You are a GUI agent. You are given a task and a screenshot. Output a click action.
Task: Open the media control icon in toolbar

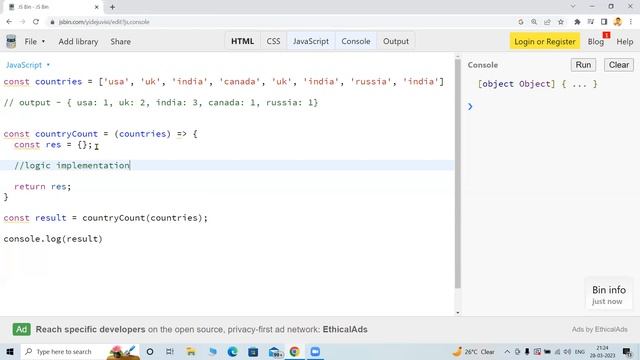point(591,22)
